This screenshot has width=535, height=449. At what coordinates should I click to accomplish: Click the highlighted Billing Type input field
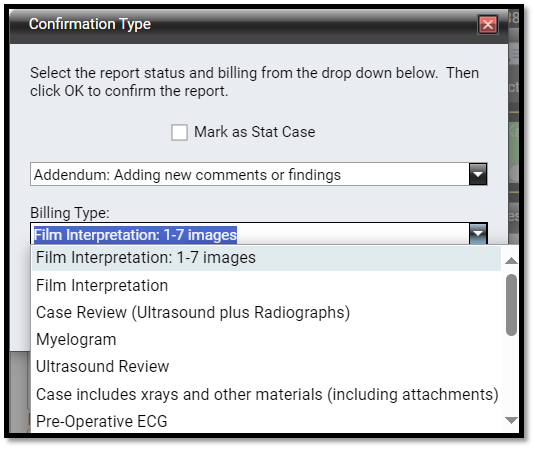(x=250, y=235)
